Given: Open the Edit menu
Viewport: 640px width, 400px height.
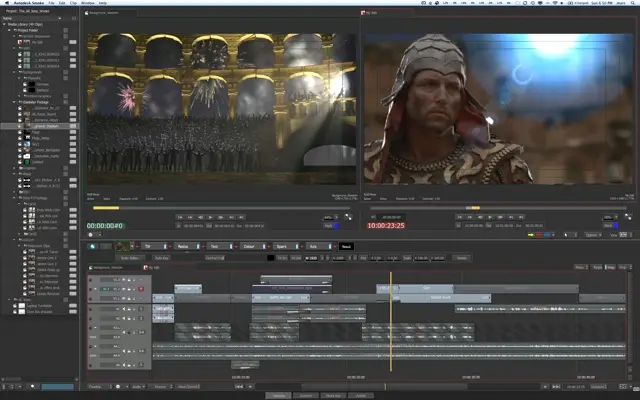Looking at the screenshot, I should click(62, 3).
